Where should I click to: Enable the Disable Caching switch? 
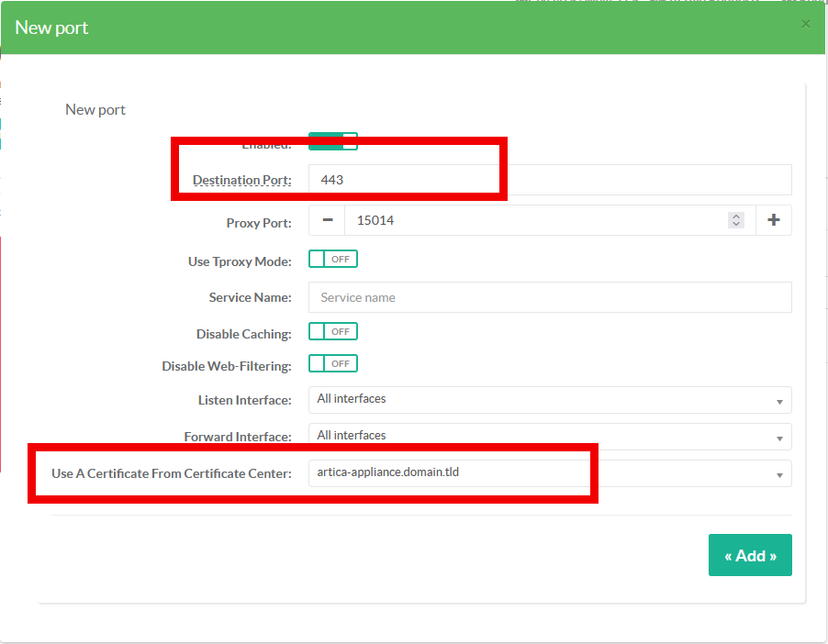pyautogui.click(x=332, y=332)
